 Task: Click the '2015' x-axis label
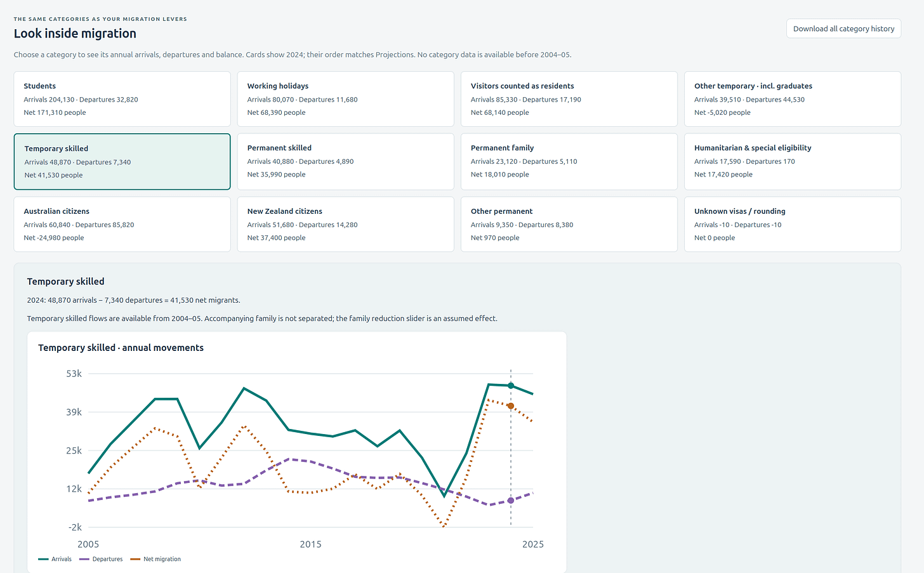[x=310, y=544]
